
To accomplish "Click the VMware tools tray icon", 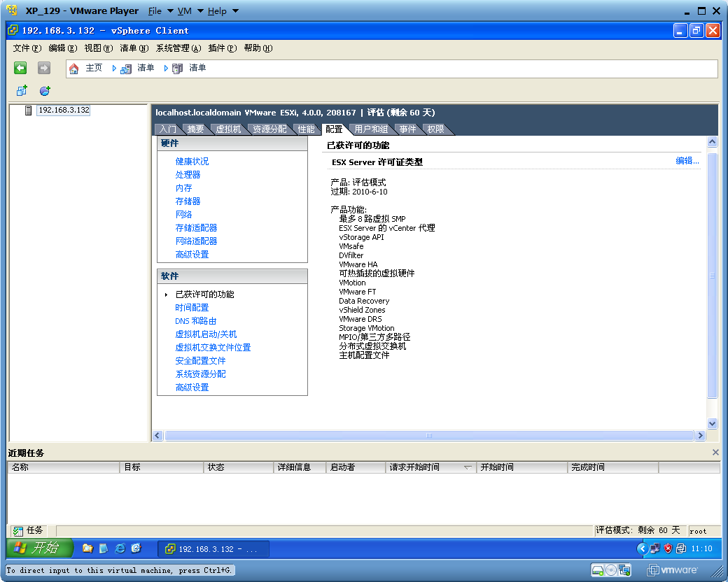I will pos(680,548).
